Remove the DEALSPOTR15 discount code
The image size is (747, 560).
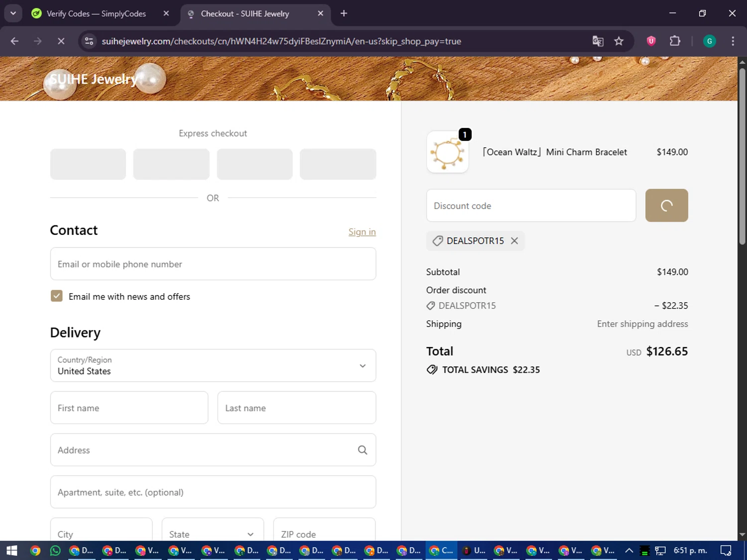514,241
